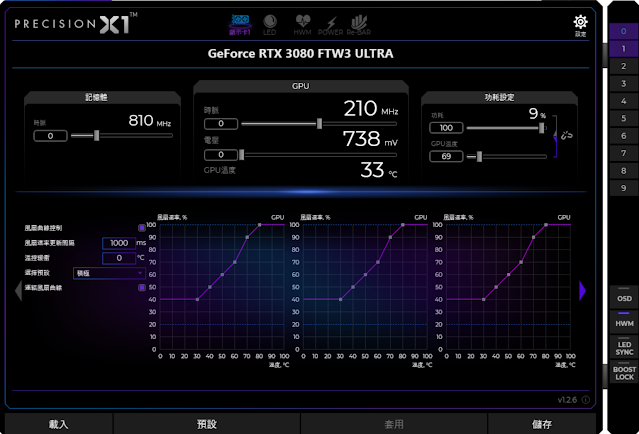Click the 儲存 save button
This screenshot has height=434, width=639.
[542, 424]
